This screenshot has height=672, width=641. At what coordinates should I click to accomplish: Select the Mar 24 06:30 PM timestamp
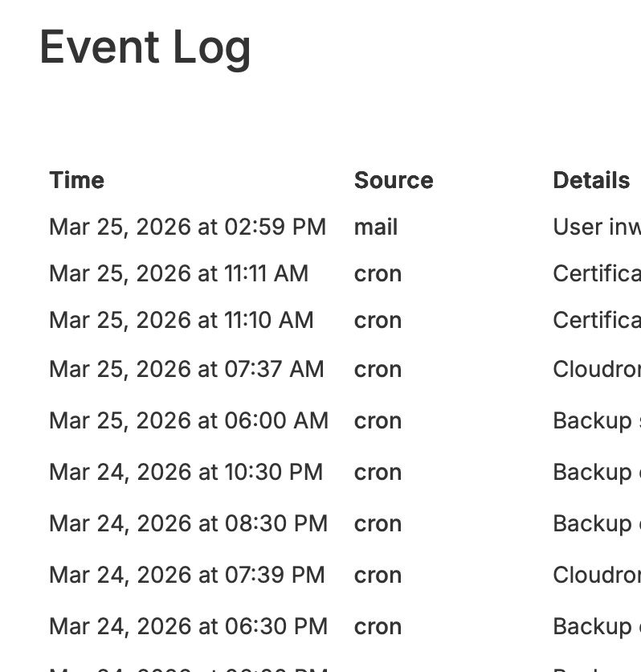[x=188, y=627]
